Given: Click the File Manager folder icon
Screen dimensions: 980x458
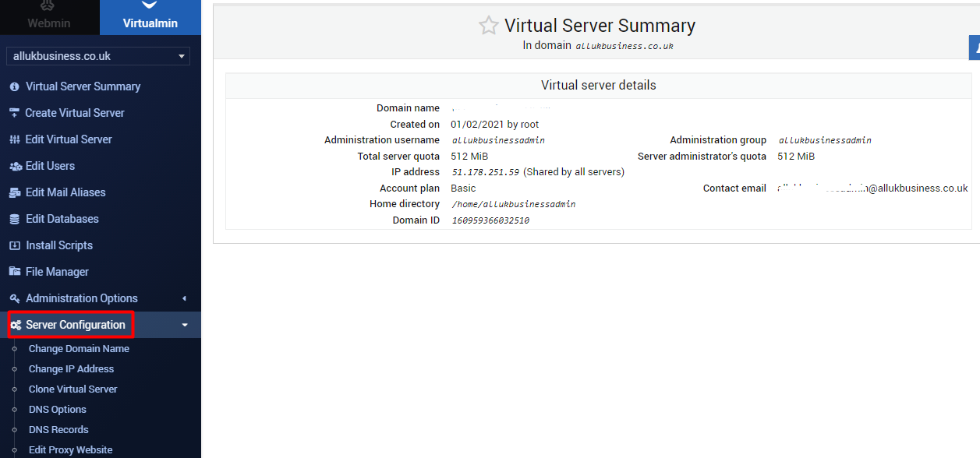Looking at the screenshot, I should tap(14, 272).
